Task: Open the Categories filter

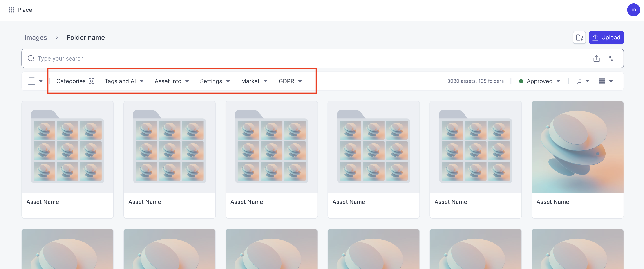Action: (75, 81)
